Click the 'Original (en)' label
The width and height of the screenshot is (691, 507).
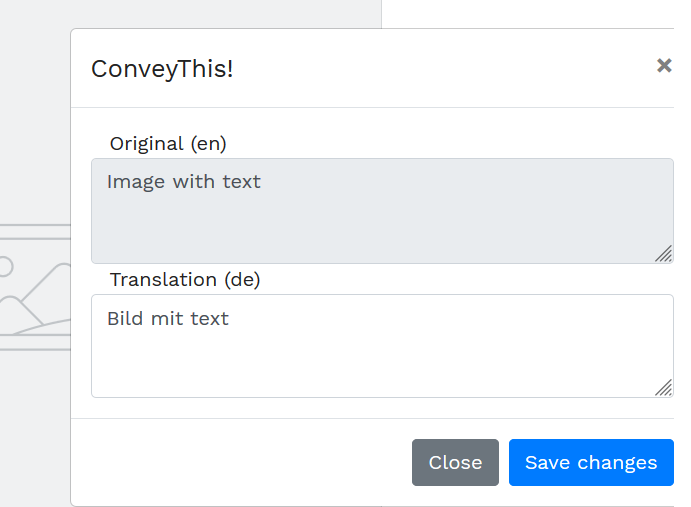[168, 144]
